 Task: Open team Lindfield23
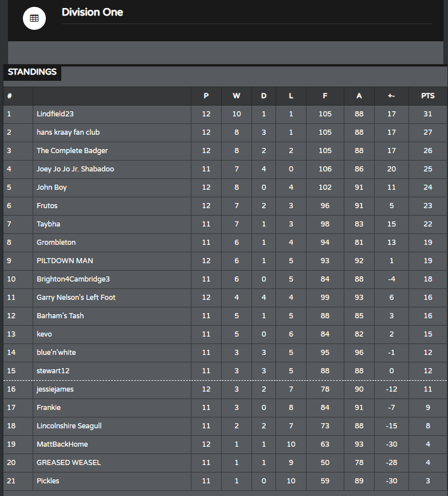(x=55, y=114)
